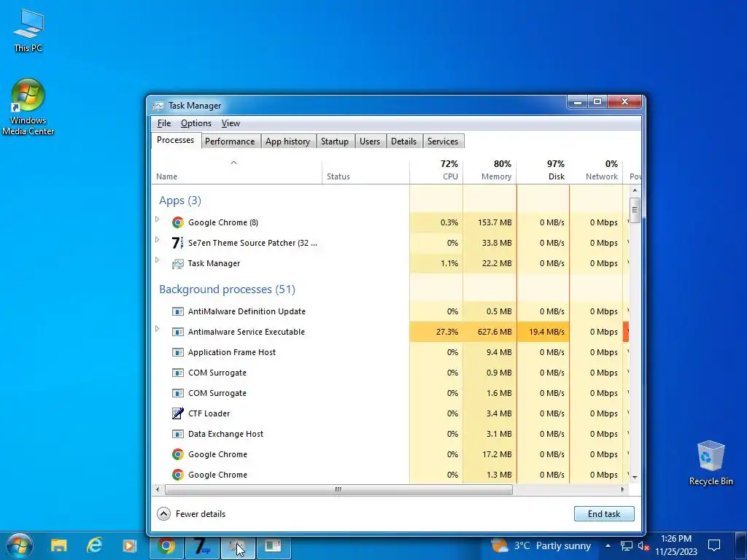Click the Background processes (51) heading
The height and width of the screenshot is (560, 747).
228,289
